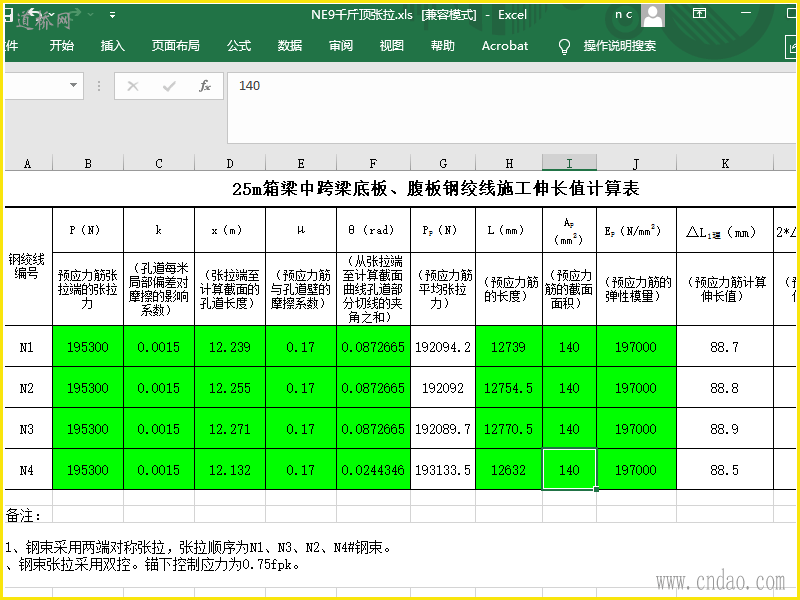Go to the 数据 tab

[x=290, y=46]
